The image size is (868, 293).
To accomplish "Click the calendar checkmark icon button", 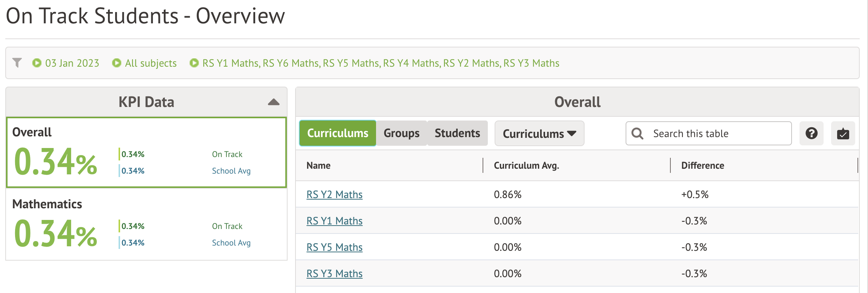I will pyautogui.click(x=843, y=133).
